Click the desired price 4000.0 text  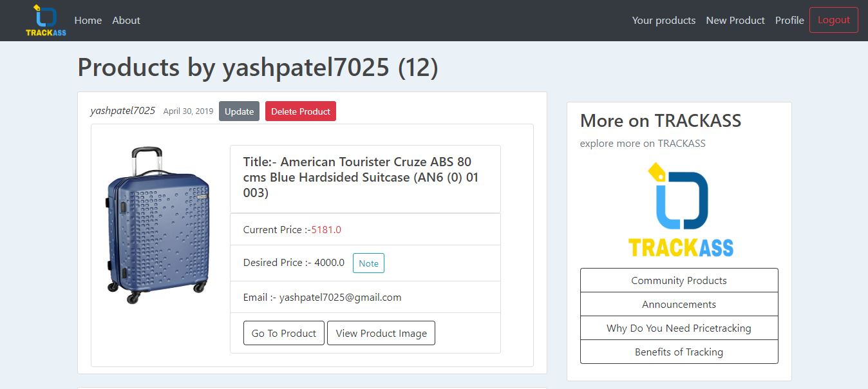coord(330,263)
